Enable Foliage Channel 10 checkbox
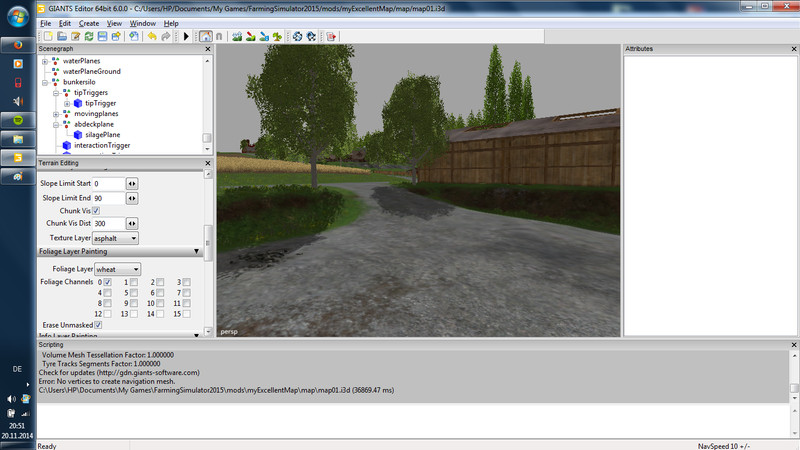Screen dimensions: 800x450 point(160,304)
